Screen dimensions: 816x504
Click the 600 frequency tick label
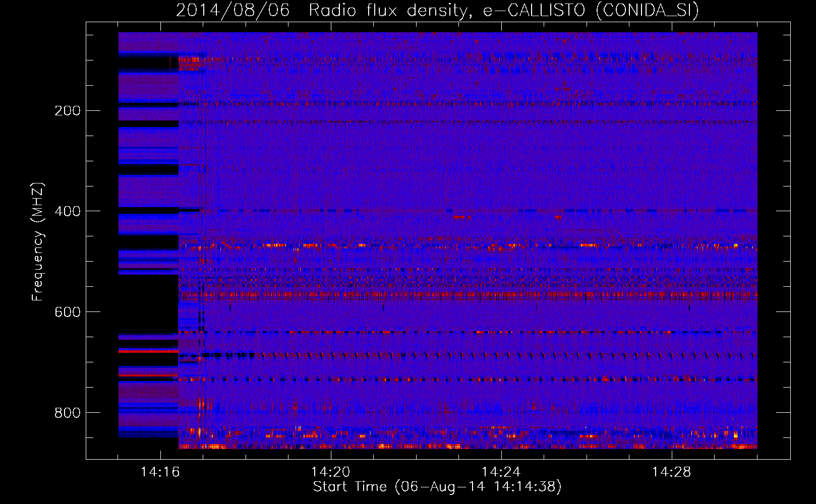point(68,312)
